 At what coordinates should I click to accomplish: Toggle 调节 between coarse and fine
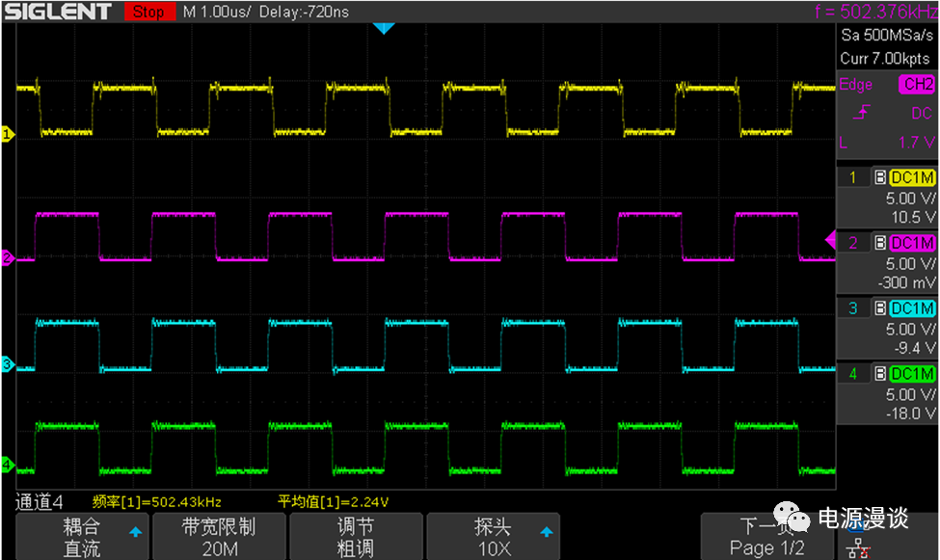355,537
